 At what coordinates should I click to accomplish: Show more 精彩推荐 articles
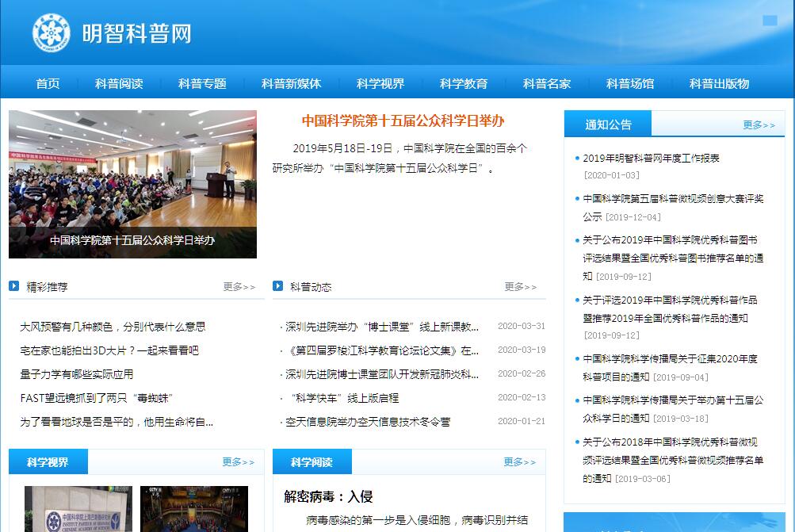(239, 287)
